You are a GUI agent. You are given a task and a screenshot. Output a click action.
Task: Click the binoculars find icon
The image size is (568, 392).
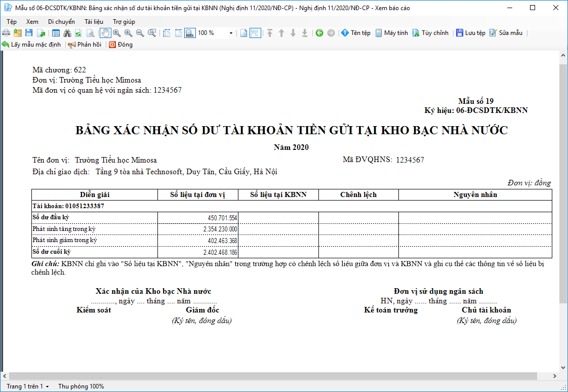(67, 33)
